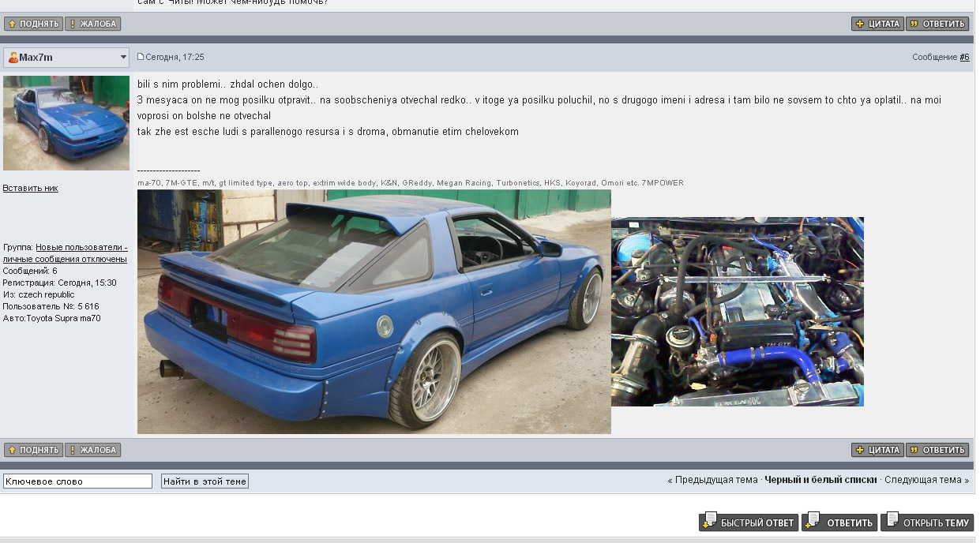Screen dimensions: 980x543
Task: Click the post date document icon
Action: [141, 57]
